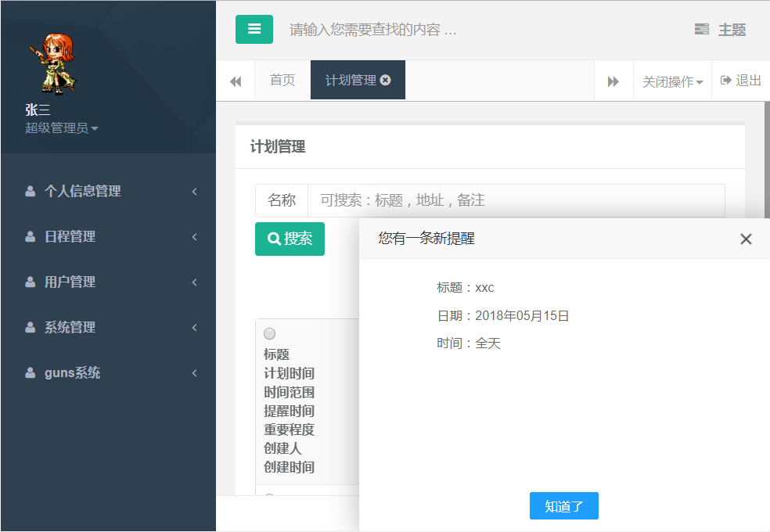Click the green 搜索 button
The width and height of the screenshot is (770, 532).
(x=290, y=239)
